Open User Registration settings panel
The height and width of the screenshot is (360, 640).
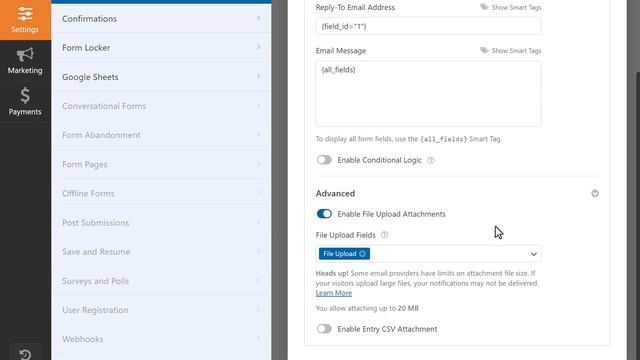click(x=161, y=310)
